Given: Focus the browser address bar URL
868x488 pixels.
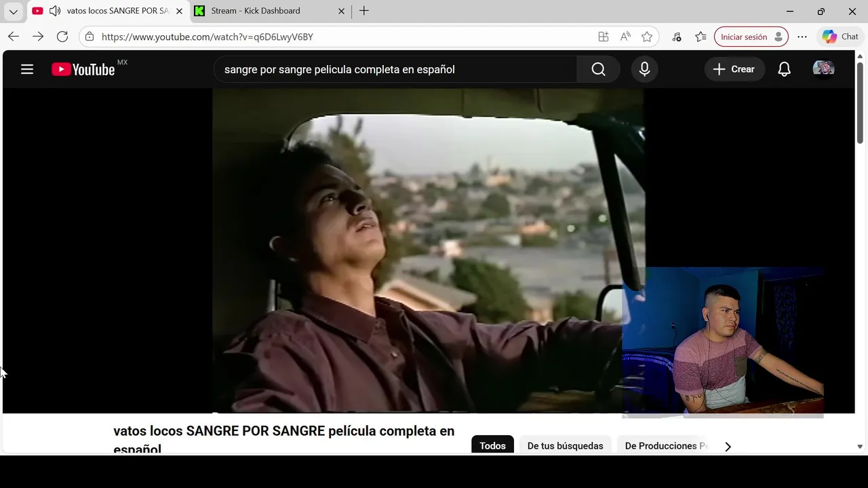Looking at the screenshot, I should 207,37.
